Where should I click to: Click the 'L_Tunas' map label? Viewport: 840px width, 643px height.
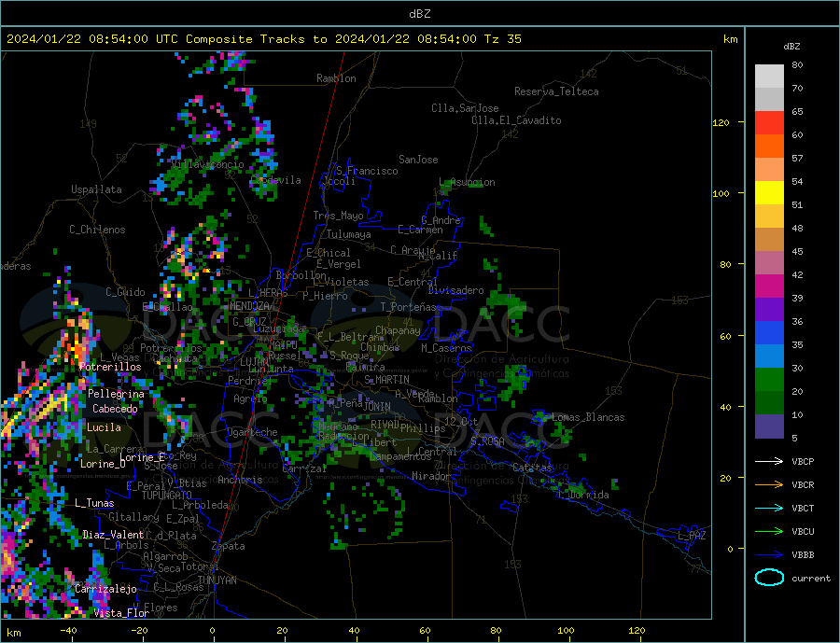[94, 503]
